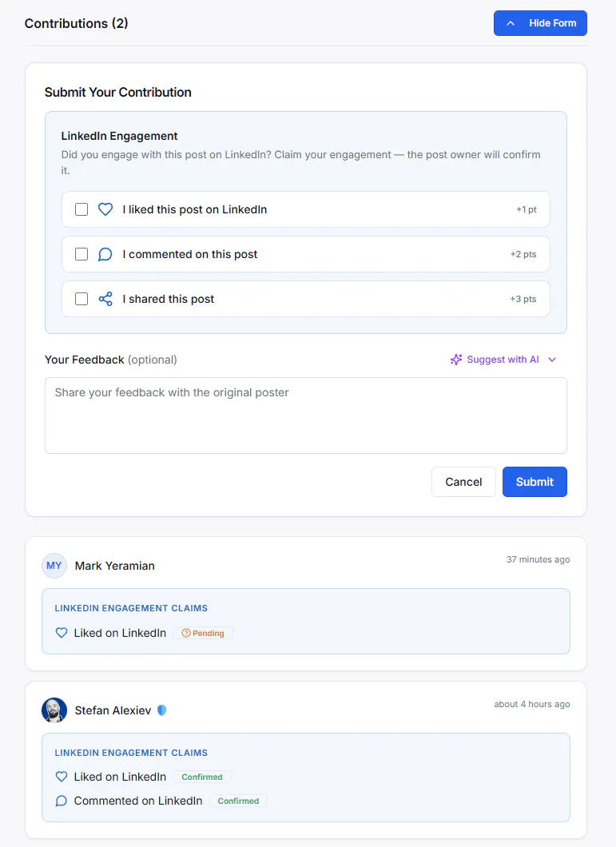
Task: Click the sparkle AI icon above feedback box
Action: (x=456, y=360)
